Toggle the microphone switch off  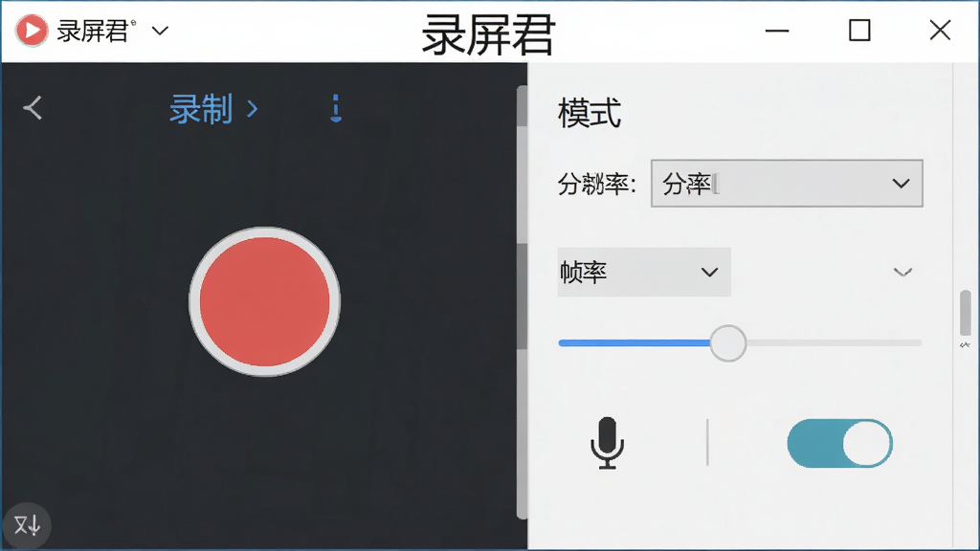[839, 443]
